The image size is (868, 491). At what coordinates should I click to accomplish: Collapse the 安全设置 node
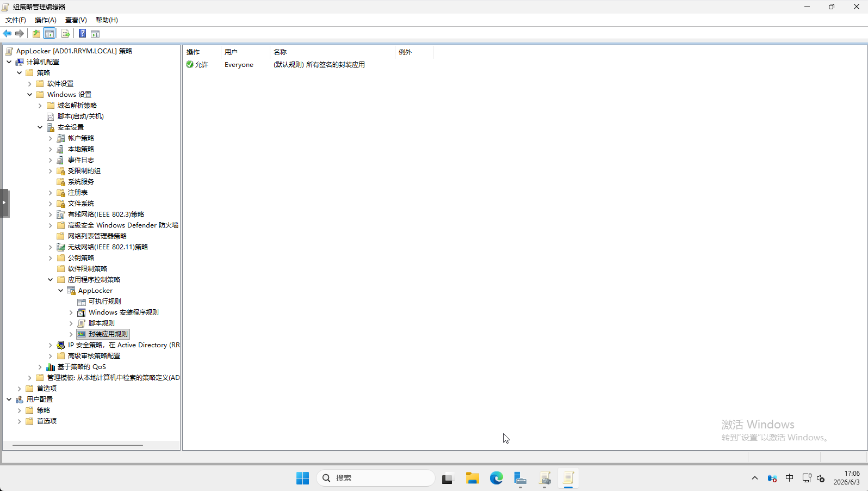tap(40, 127)
